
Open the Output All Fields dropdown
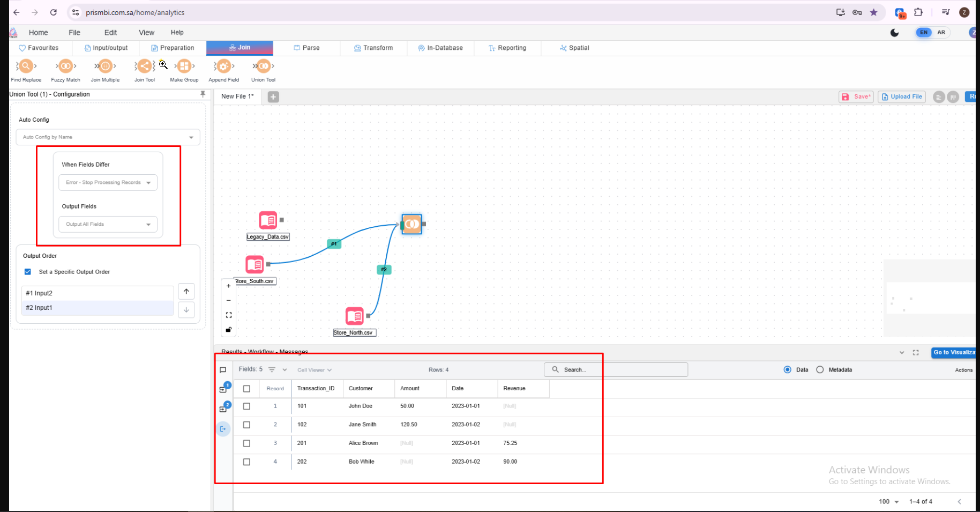(108, 225)
